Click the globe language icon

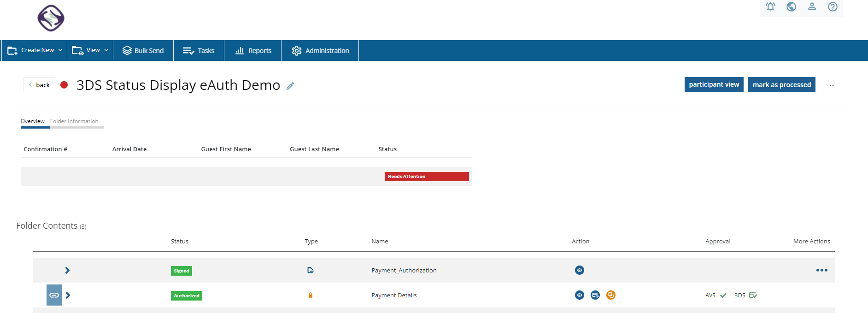[x=791, y=7]
